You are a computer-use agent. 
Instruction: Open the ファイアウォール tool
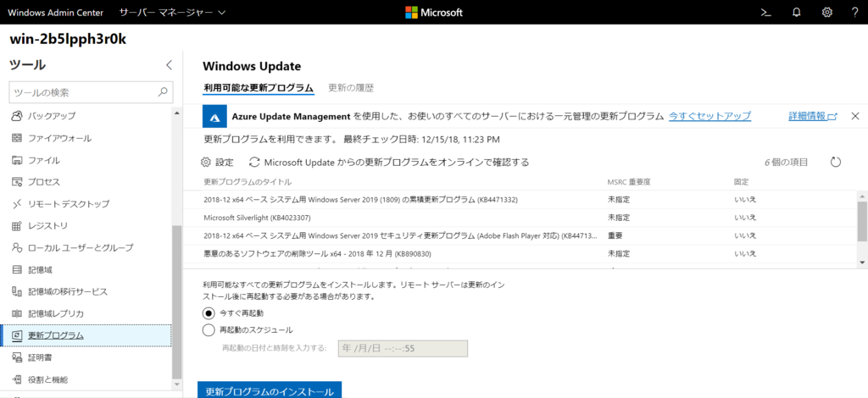86,138
